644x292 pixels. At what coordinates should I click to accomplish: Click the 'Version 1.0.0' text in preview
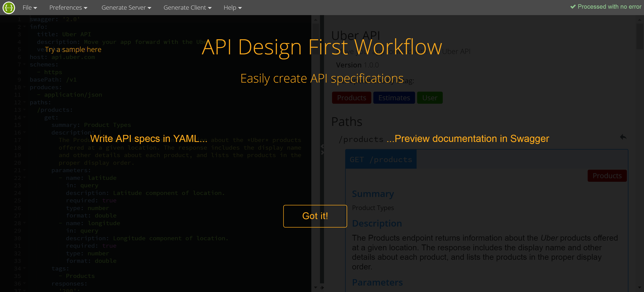click(357, 65)
